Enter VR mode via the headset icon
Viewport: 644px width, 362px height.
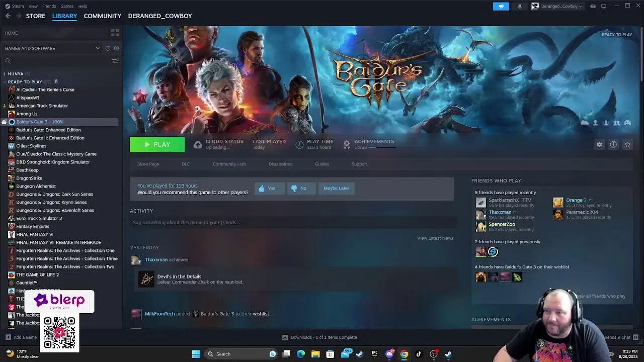coord(593,6)
